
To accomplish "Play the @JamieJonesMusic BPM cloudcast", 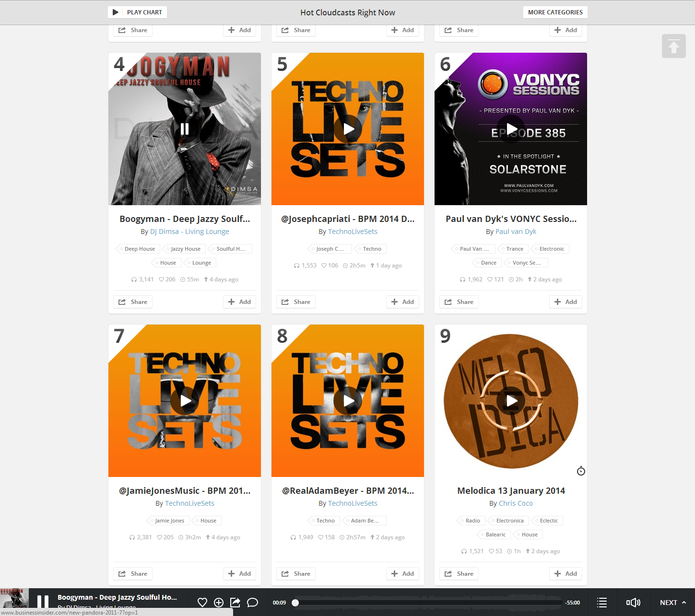I will pyautogui.click(x=185, y=401).
